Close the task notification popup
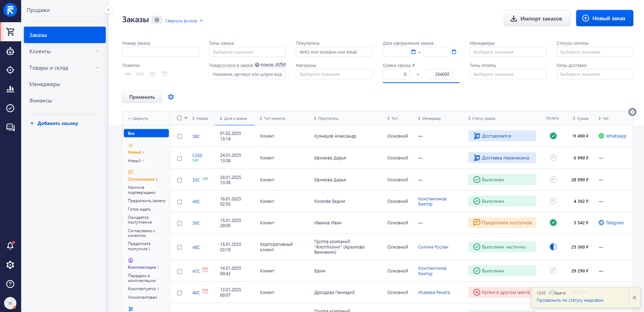This screenshot has height=312, width=644. click(x=634, y=298)
